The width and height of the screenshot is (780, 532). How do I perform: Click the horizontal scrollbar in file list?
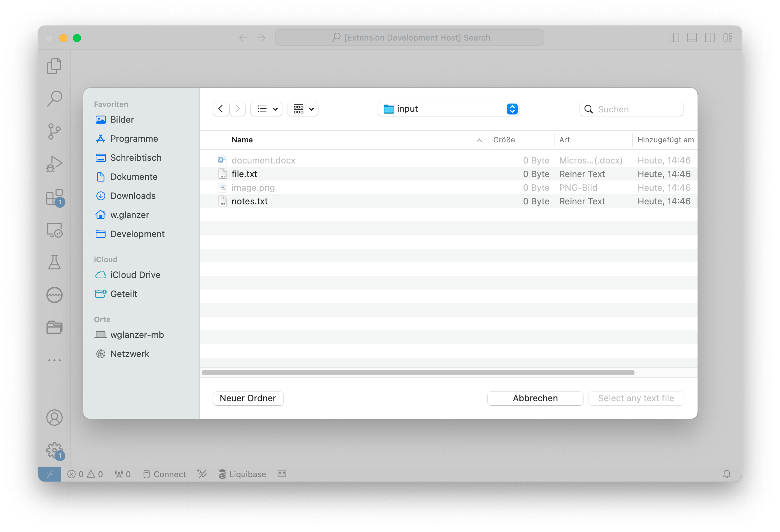tap(418, 373)
